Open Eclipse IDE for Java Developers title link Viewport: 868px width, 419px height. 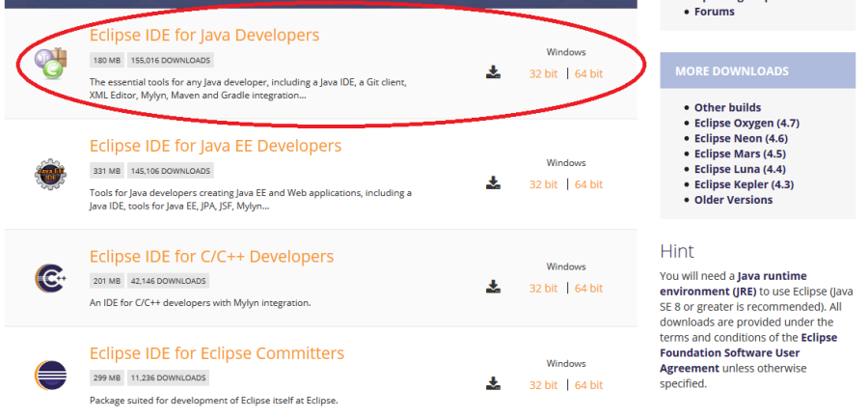pyautogui.click(x=203, y=36)
